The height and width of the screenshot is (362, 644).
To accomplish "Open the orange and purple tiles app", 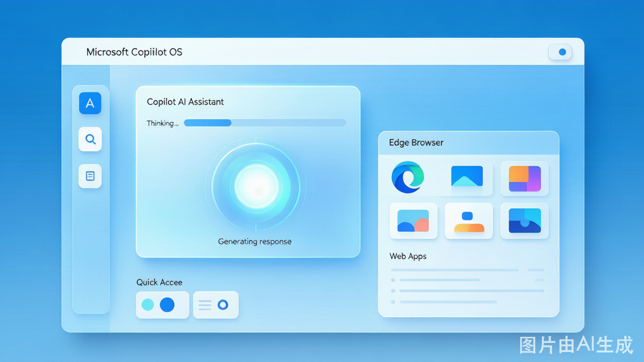I will pyautogui.click(x=525, y=178).
